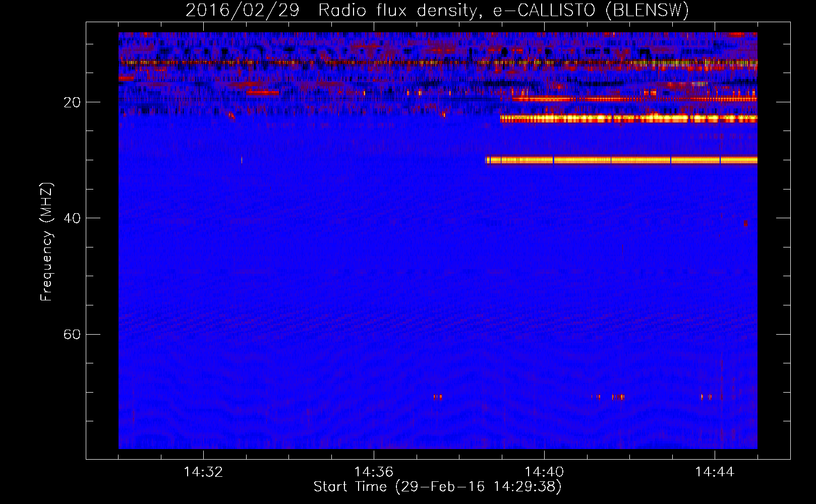
Task: Click the frequency tick label "60"
Action: [72, 335]
